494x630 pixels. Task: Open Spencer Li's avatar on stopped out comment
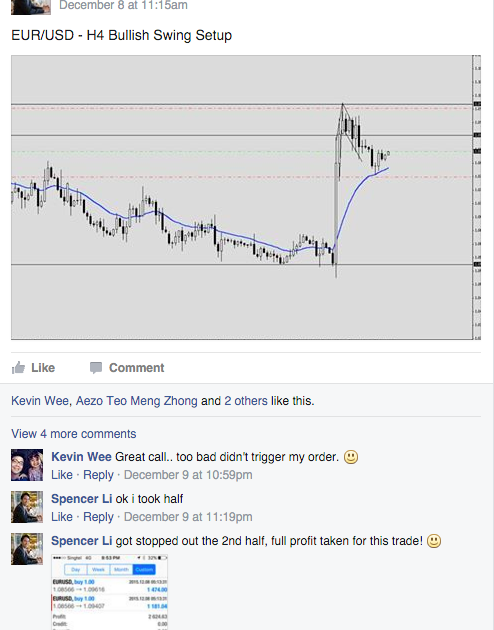pyautogui.click(x=27, y=549)
